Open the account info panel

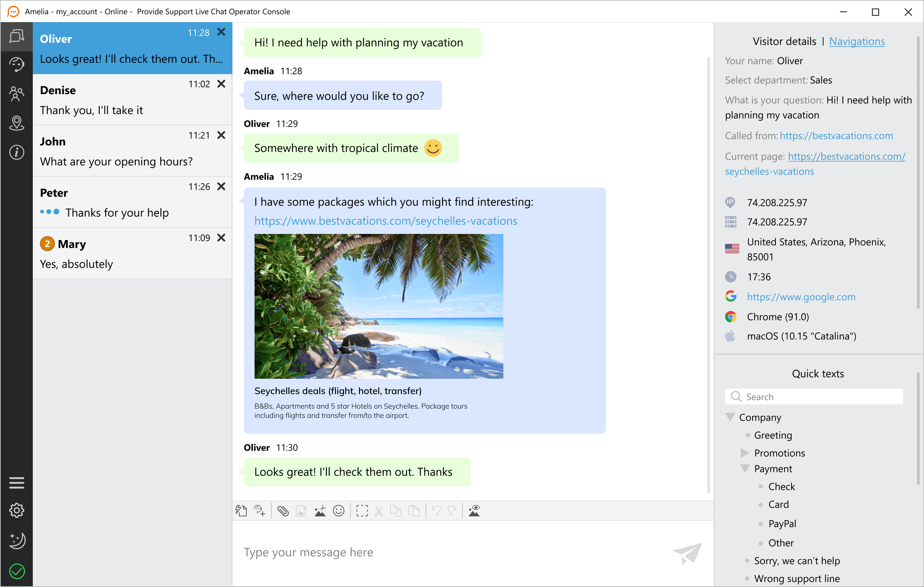pyautogui.click(x=17, y=152)
